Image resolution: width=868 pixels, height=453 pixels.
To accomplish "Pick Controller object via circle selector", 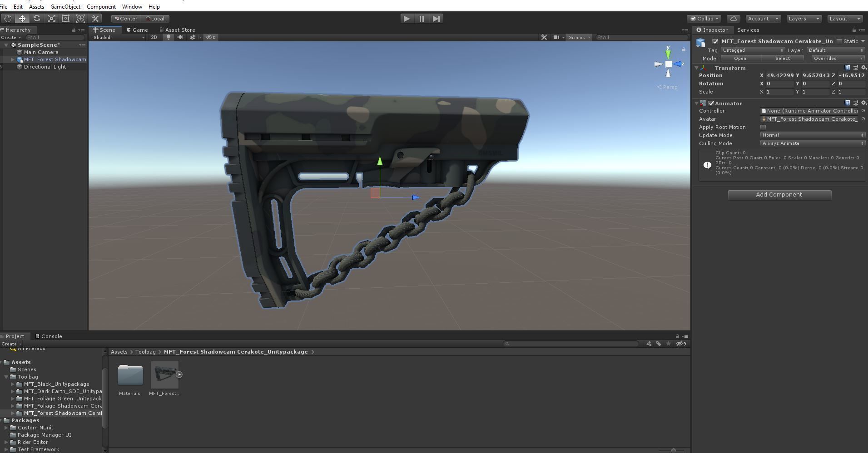I will 863,111.
